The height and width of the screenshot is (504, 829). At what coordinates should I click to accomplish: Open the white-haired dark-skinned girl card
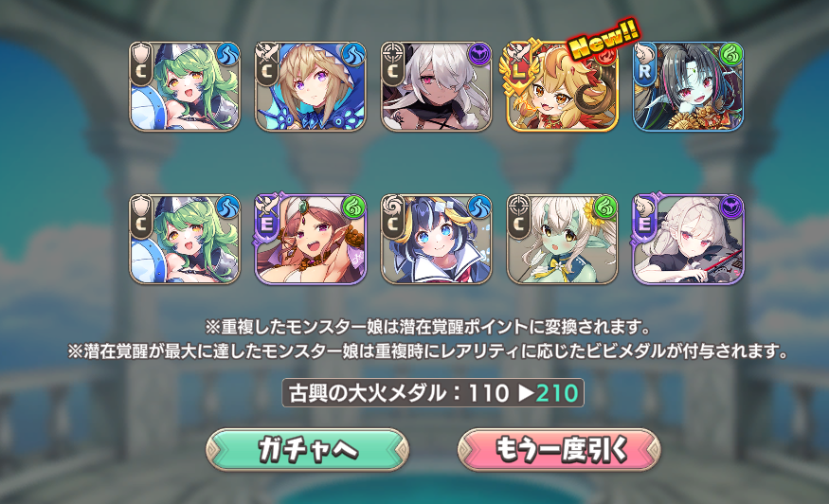[x=436, y=87]
